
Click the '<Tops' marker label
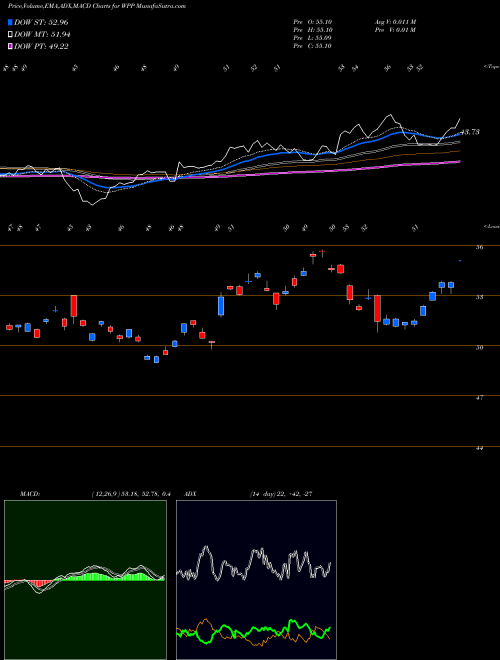(491, 67)
